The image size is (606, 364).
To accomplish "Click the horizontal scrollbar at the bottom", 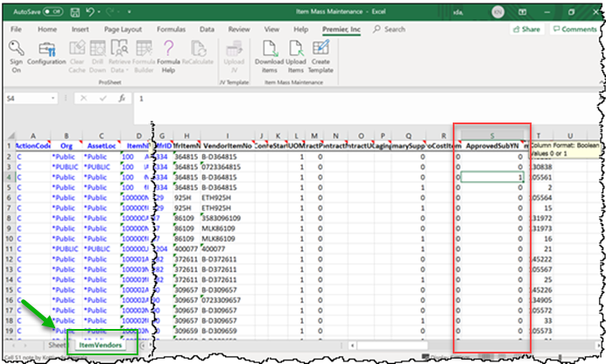I will [x=350, y=345].
